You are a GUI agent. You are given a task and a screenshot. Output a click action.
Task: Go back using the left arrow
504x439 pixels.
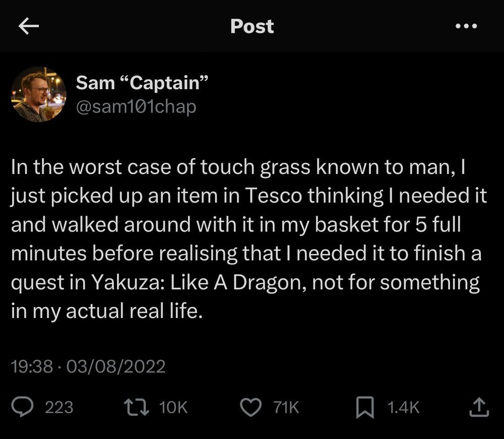pyautogui.click(x=29, y=27)
